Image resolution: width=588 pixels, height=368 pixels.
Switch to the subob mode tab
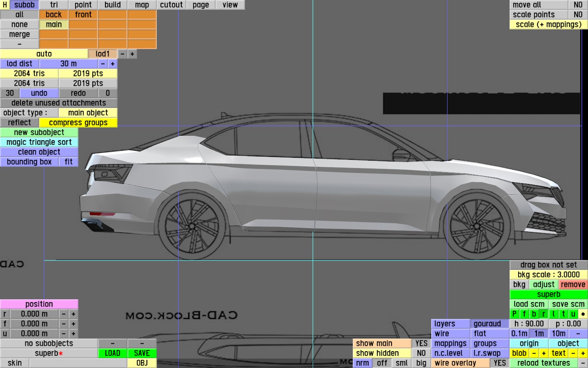pos(24,5)
